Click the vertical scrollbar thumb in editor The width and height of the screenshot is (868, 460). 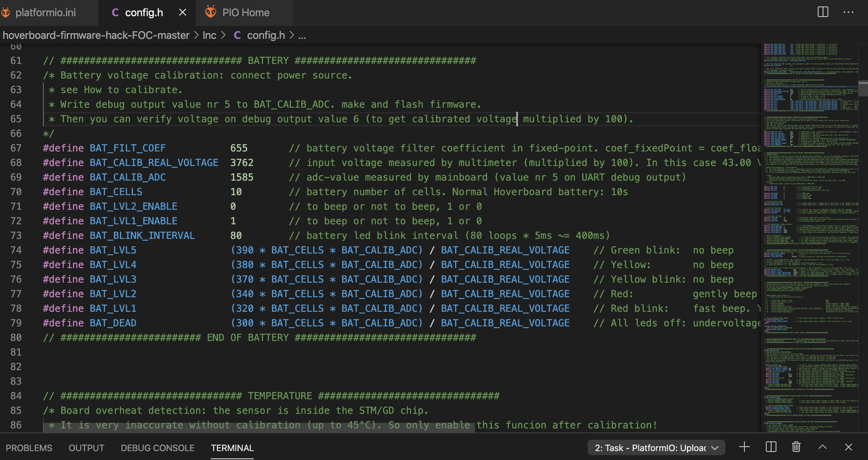click(x=863, y=88)
